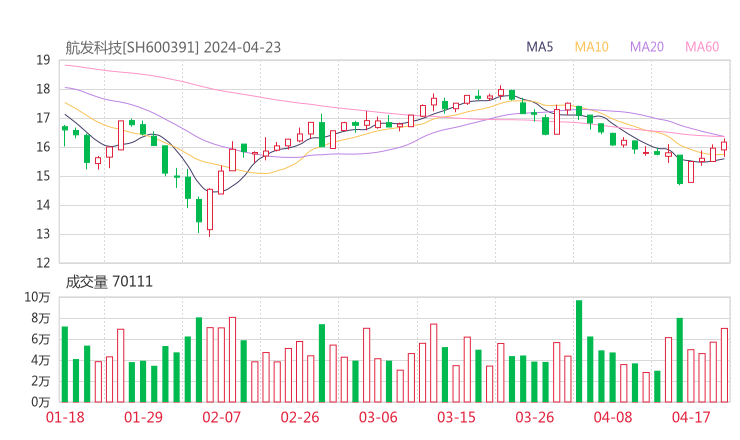The image size is (740, 440).
Task: Click the volume axis label 2万
Action: pos(41,381)
